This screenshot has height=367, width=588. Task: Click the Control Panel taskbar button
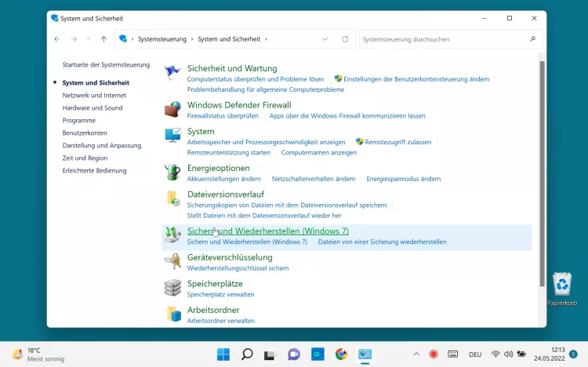[x=365, y=354]
